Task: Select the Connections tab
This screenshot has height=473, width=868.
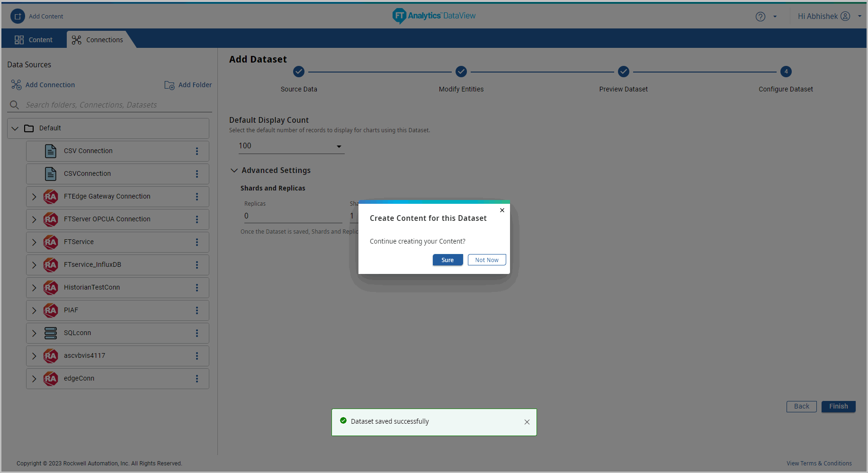Action: point(98,40)
